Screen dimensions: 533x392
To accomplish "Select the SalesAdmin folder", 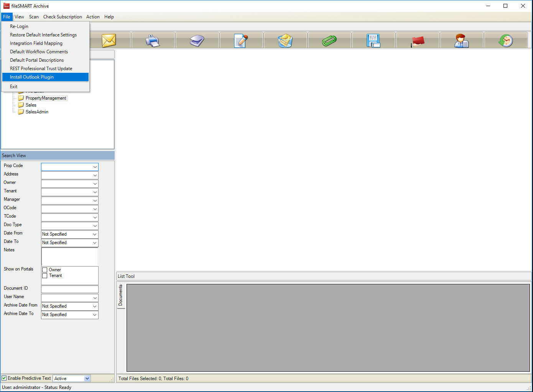I will coord(37,112).
